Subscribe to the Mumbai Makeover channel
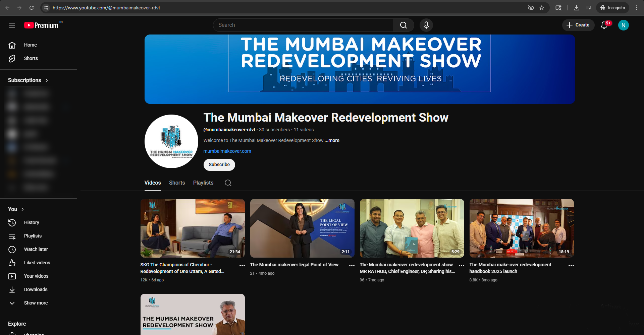The width and height of the screenshot is (644, 335). pyautogui.click(x=219, y=165)
